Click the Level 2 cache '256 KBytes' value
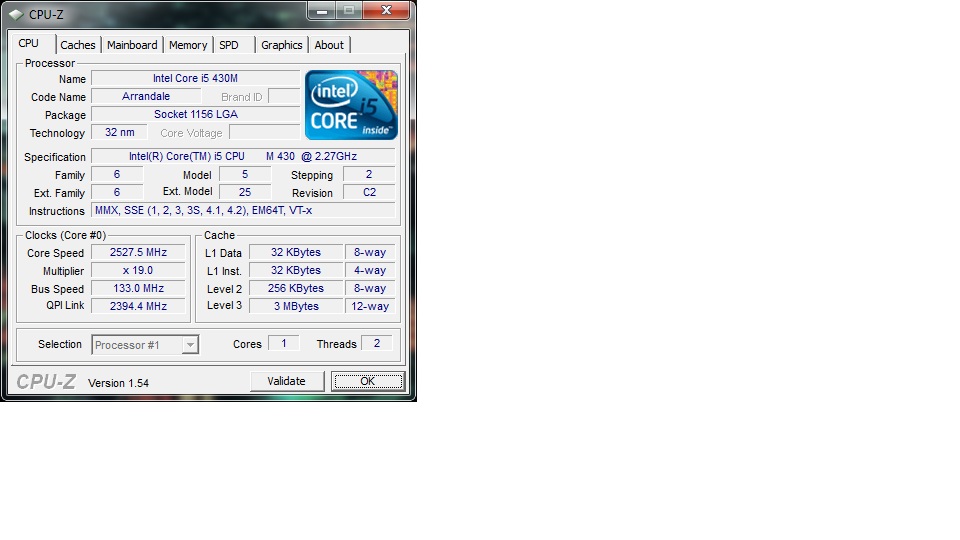 [x=296, y=288]
